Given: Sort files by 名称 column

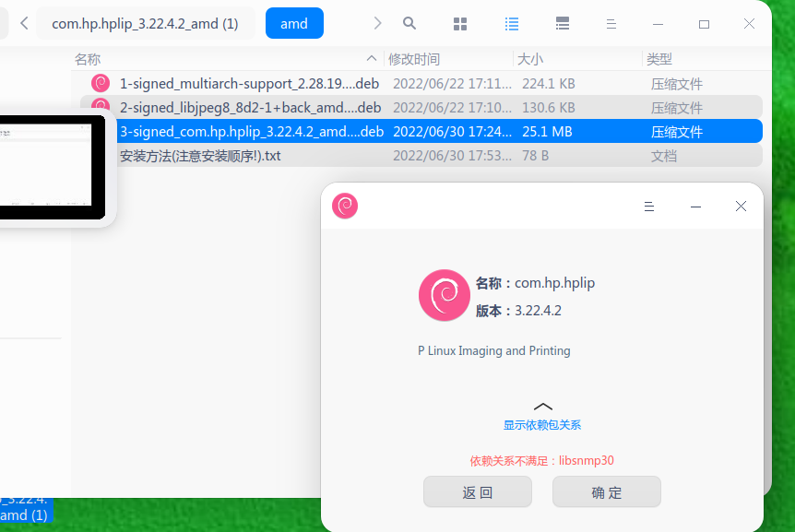Looking at the screenshot, I should 88,59.
